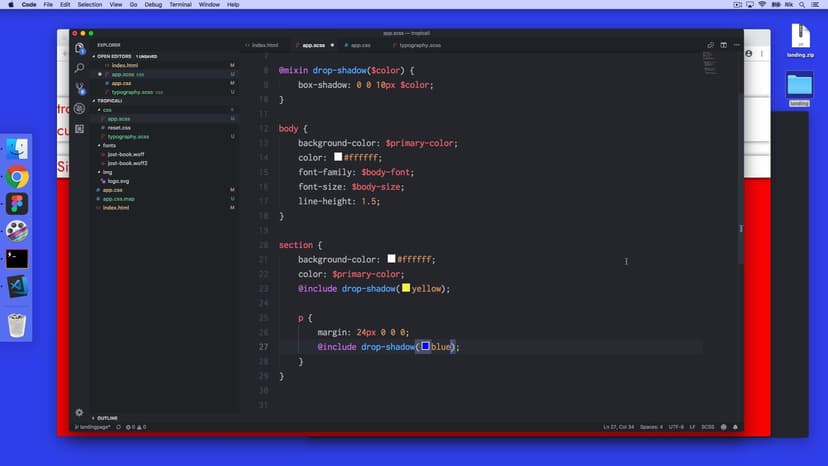Open the Search view in activity bar
Image resolution: width=828 pixels, height=466 pixels.
pos(79,68)
